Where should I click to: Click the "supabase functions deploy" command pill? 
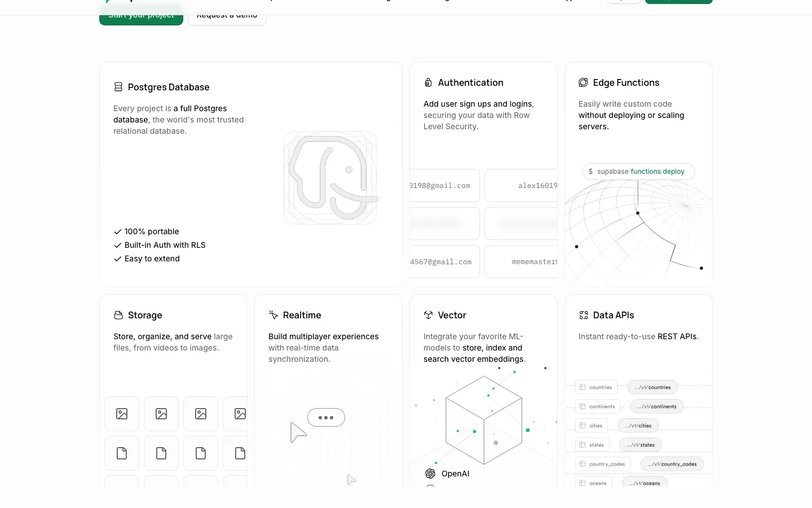tap(639, 172)
